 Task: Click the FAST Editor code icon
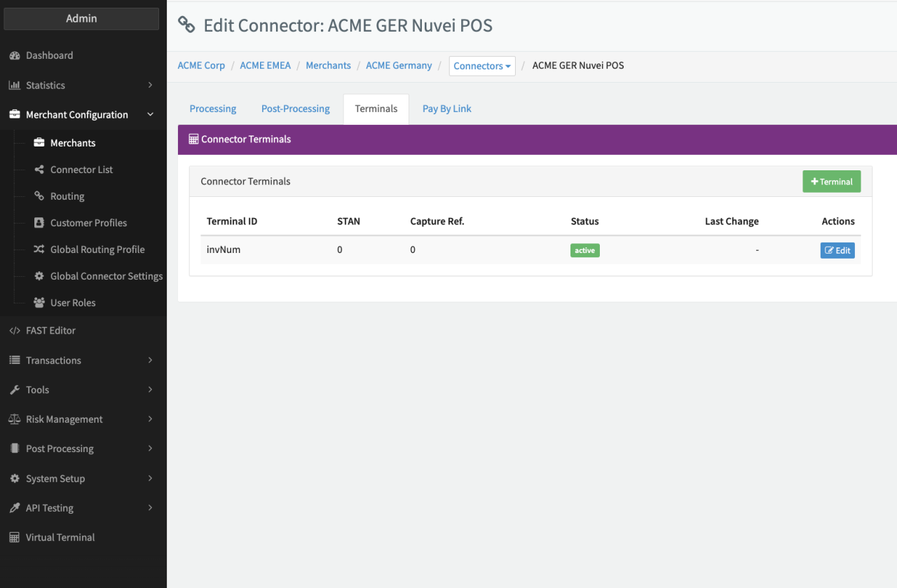pyautogui.click(x=14, y=331)
